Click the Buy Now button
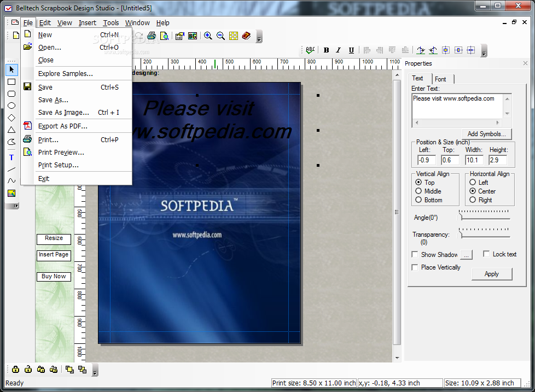535x392 pixels. click(54, 277)
